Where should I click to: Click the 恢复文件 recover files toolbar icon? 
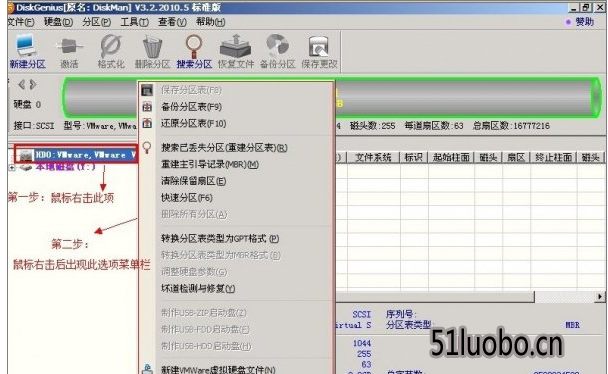[236, 51]
